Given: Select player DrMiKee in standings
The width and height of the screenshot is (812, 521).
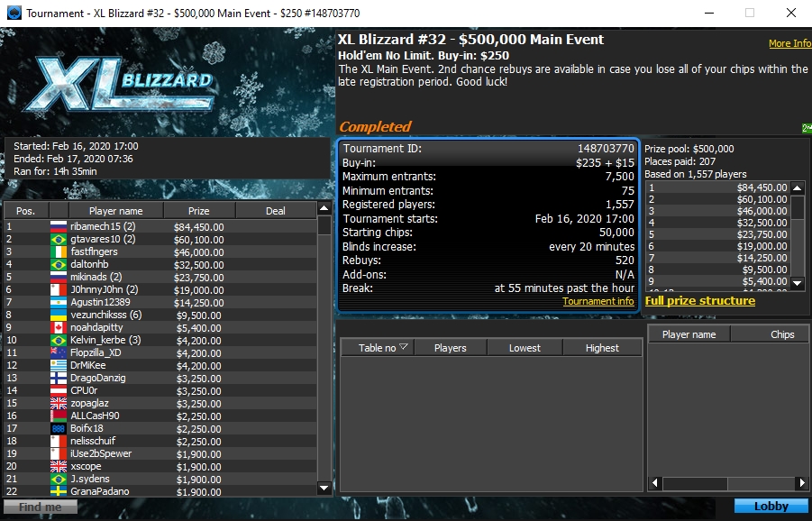Looking at the screenshot, I should click(x=160, y=365).
